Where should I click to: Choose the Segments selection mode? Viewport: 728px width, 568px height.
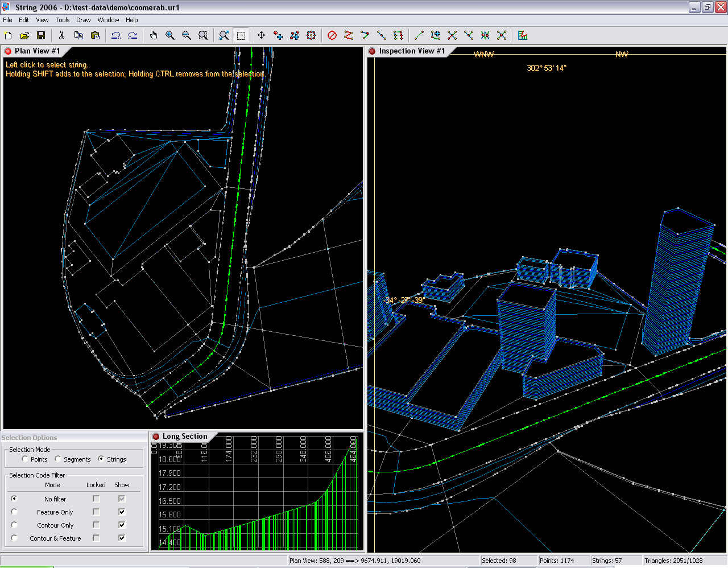[58, 459]
